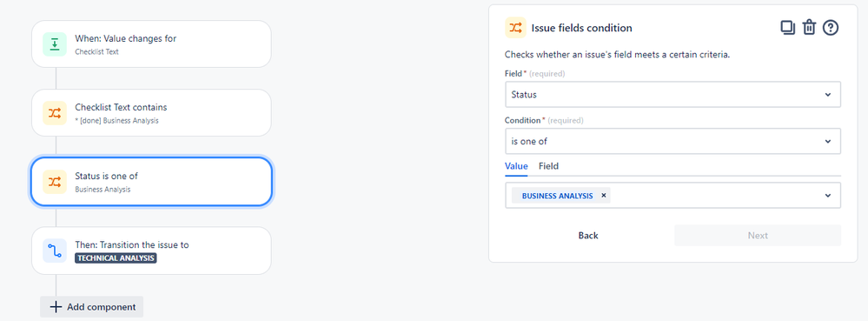Click the plus icon in 'Add component'
The height and width of the screenshot is (321, 868).
coord(56,306)
